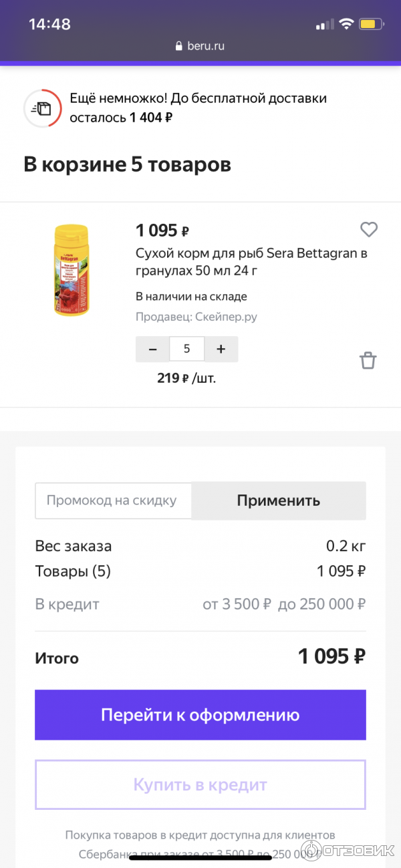This screenshot has width=401, height=868.
Task: Tap the 1 095 ₽ item price
Action: click(162, 231)
